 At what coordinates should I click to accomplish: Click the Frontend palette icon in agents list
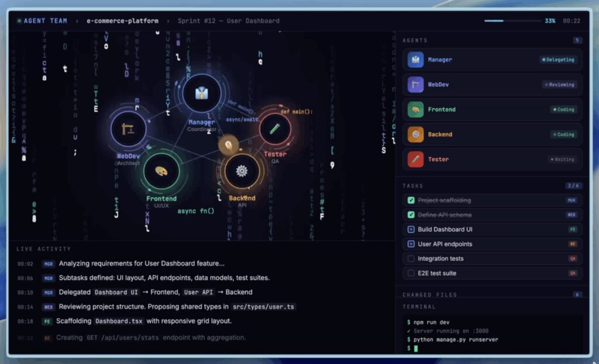tap(415, 109)
